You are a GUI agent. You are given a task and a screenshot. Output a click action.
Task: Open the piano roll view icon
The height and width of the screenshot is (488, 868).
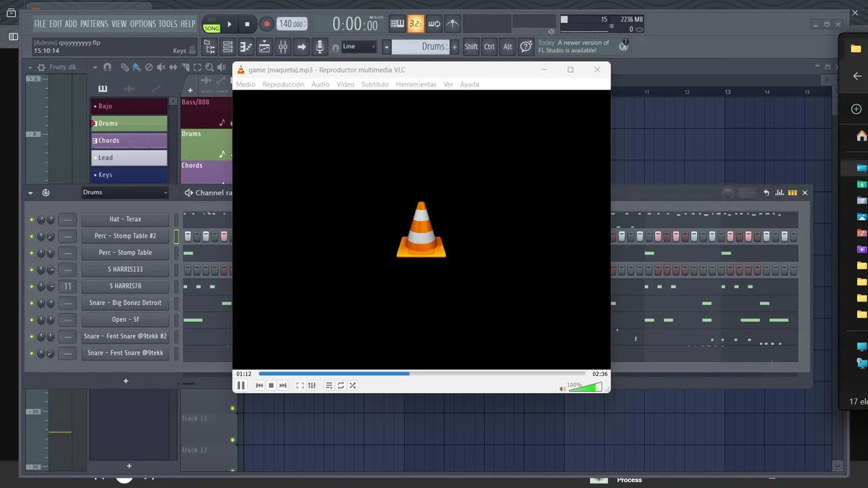click(246, 47)
